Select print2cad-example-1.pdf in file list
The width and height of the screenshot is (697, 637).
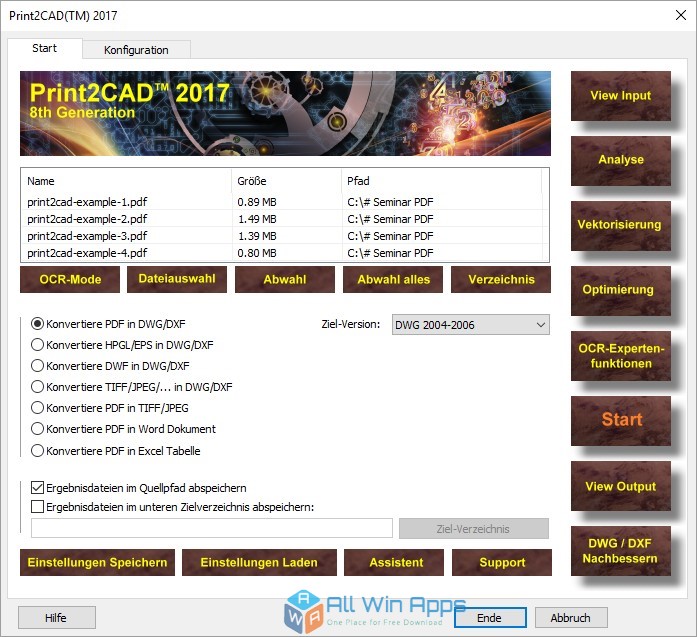click(x=284, y=202)
